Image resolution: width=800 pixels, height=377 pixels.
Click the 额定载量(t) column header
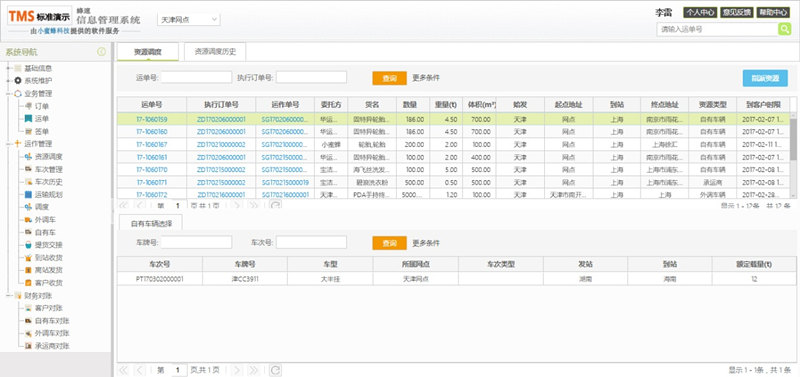pyautogui.click(x=754, y=264)
